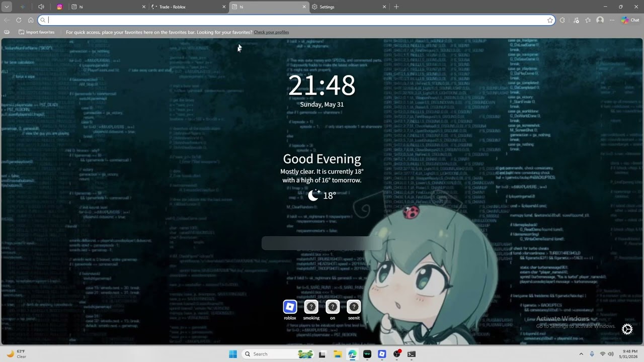644x362 pixels.
Task: Open the green waveform app on taskbar
Action: pyautogui.click(x=367, y=354)
